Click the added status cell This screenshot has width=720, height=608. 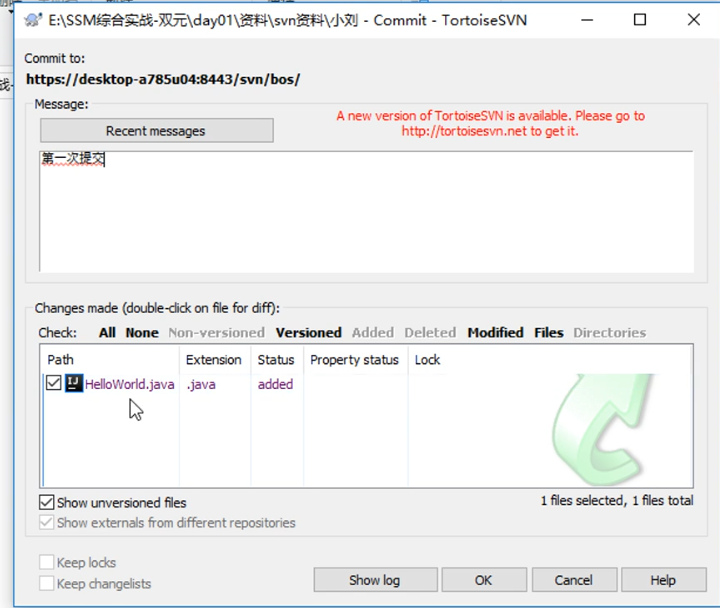[275, 384]
